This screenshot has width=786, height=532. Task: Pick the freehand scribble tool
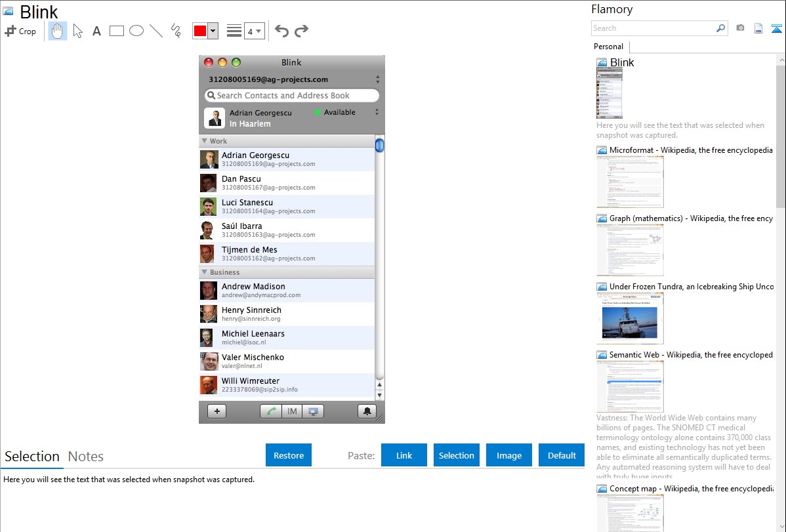pyautogui.click(x=176, y=31)
